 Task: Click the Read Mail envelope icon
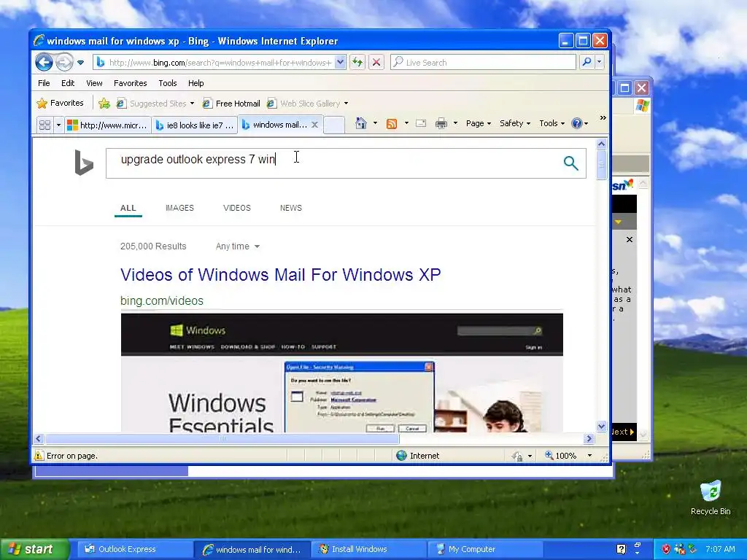tap(421, 123)
